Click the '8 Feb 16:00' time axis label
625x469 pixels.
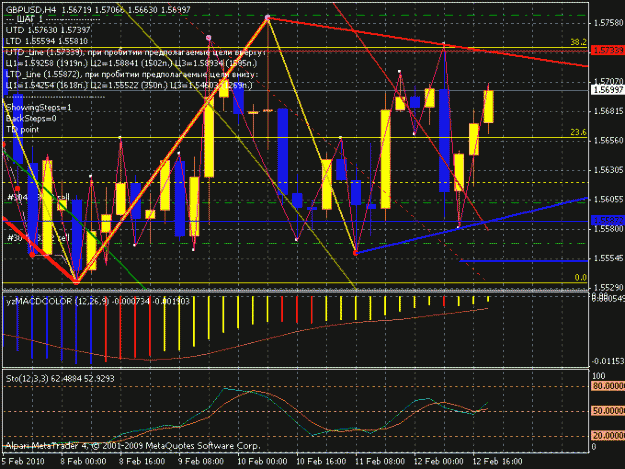click(x=142, y=461)
